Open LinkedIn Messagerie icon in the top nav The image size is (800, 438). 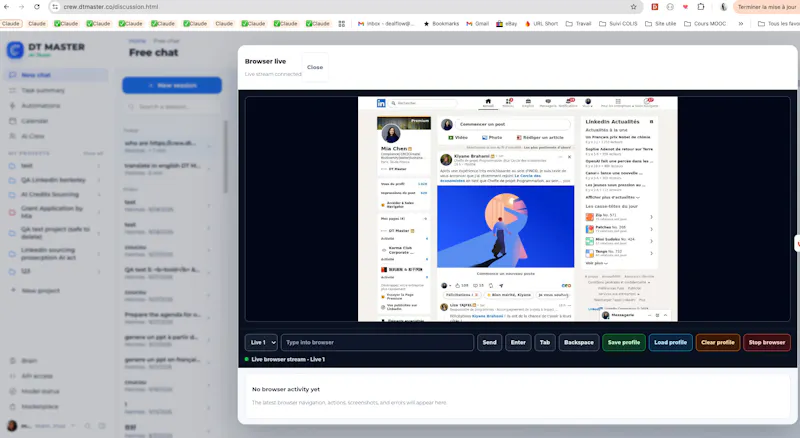click(x=548, y=103)
